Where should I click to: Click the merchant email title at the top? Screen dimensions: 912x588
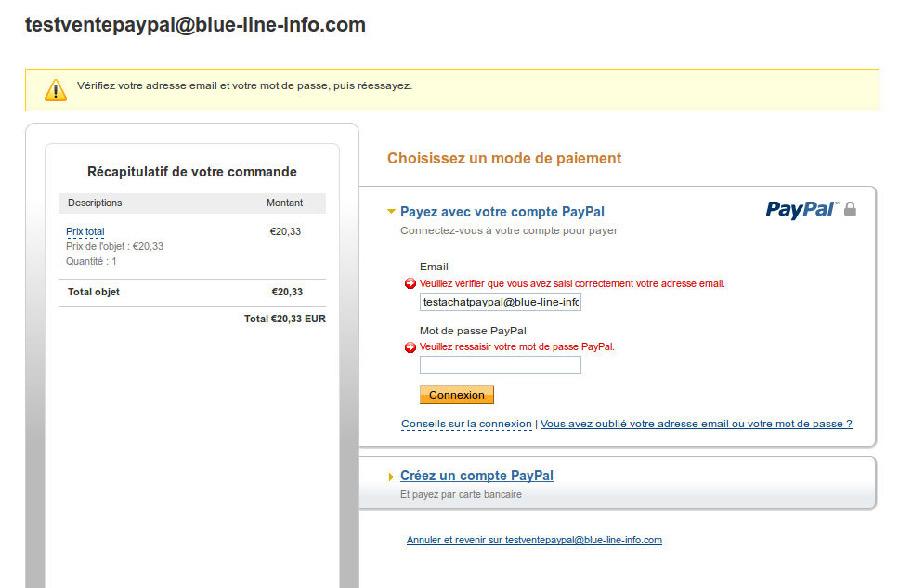(195, 25)
